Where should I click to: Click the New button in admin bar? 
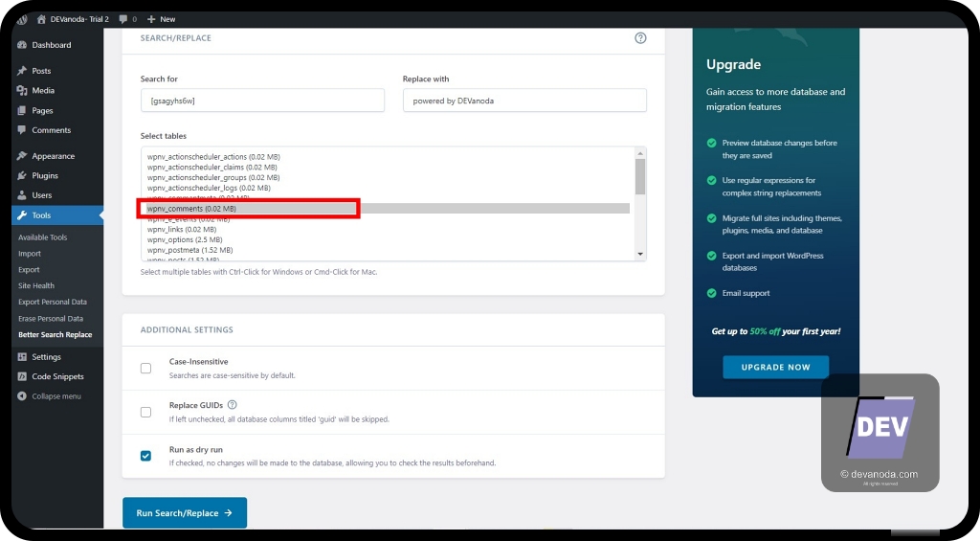tap(161, 19)
